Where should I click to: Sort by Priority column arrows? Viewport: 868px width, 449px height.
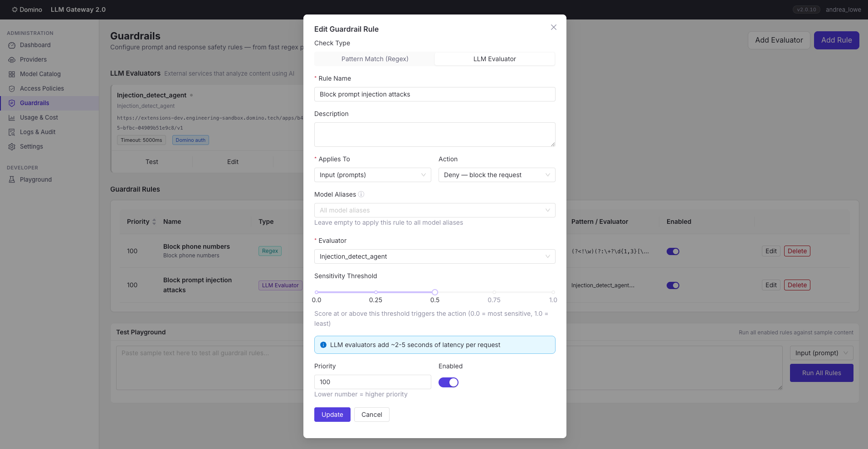(x=154, y=222)
